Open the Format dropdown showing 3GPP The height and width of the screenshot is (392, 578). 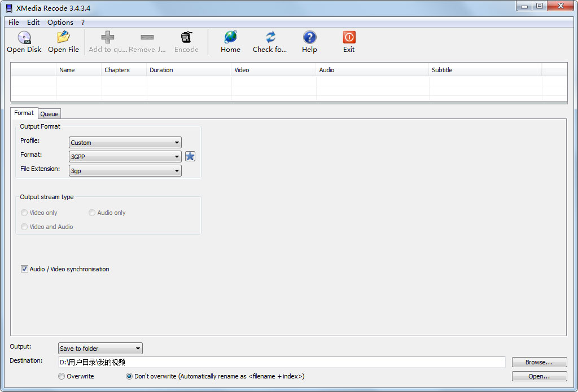click(125, 157)
